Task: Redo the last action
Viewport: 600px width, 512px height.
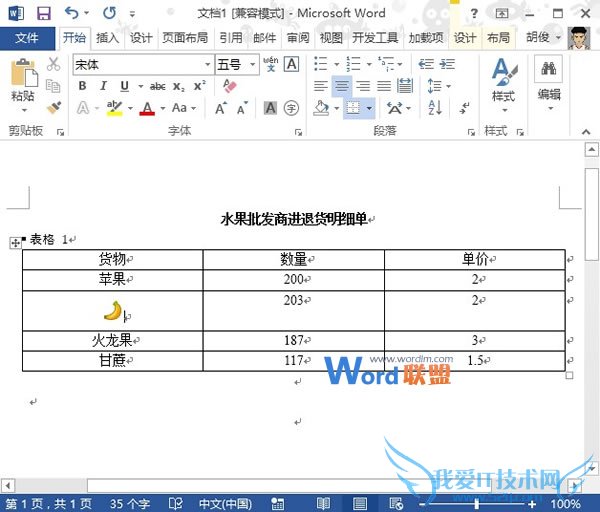Action: click(x=109, y=13)
